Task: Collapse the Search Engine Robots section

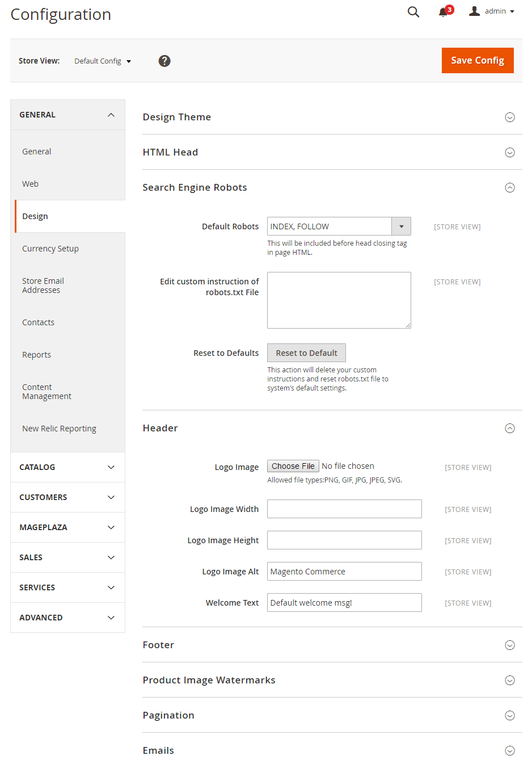Action: 509,187
